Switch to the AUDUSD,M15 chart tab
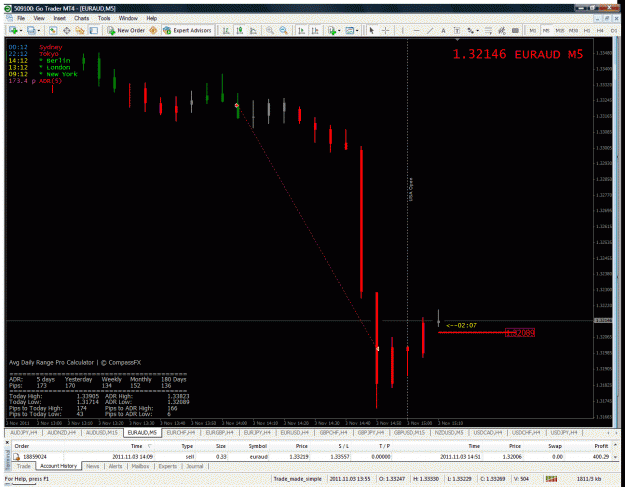625x487 pixels. click(102, 432)
